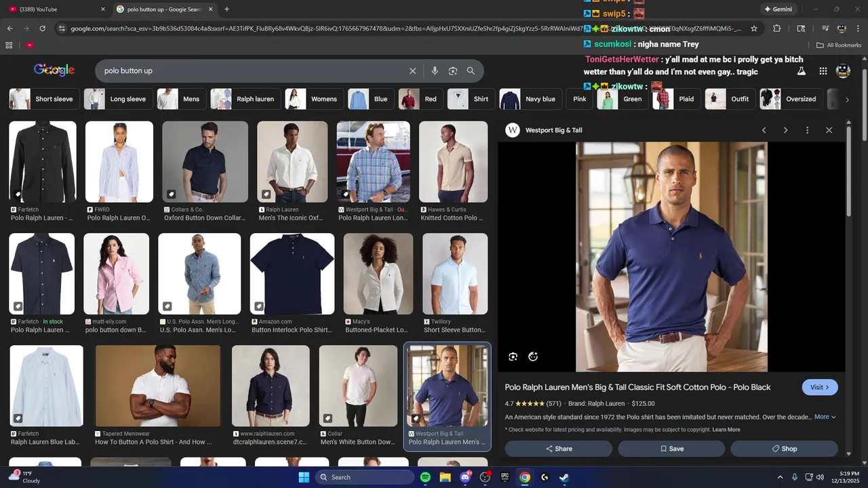Open a new browser tab
Image resolution: width=868 pixels, height=488 pixels.
point(226,9)
